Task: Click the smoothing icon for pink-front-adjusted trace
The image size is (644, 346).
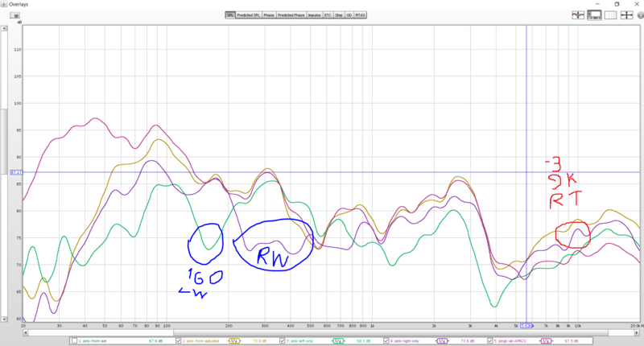Action: pos(234,340)
